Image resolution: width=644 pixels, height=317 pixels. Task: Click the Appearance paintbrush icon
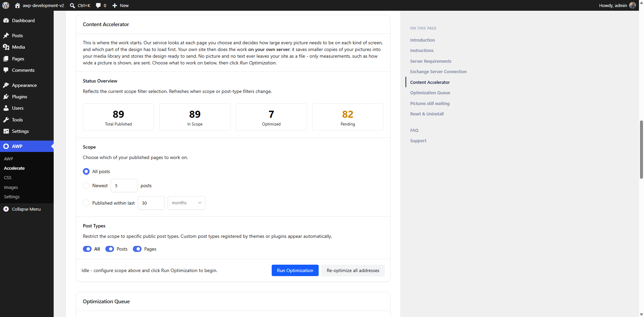(x=6, y=85)
